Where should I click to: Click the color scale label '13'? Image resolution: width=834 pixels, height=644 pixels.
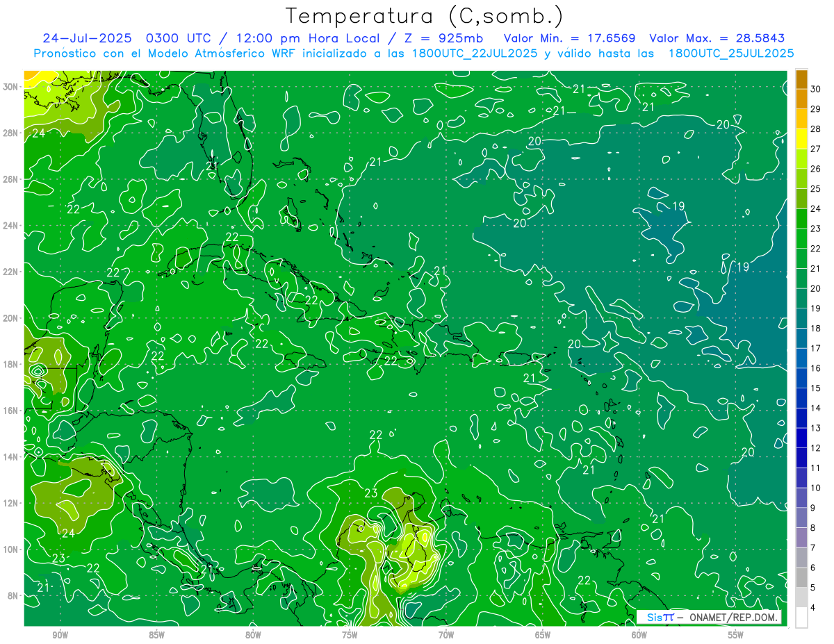[816, 428]
